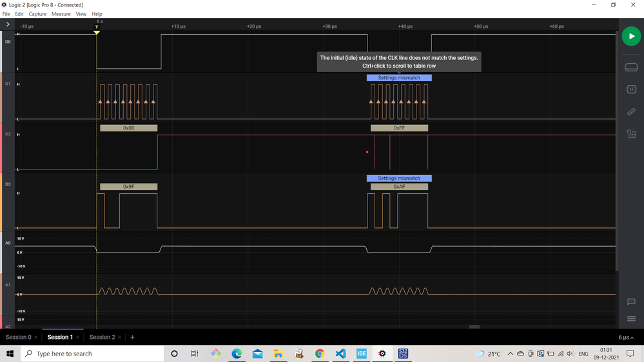Open the feedback chat icon
This screenshot has width=644, height=362.
tap(631, 301)
